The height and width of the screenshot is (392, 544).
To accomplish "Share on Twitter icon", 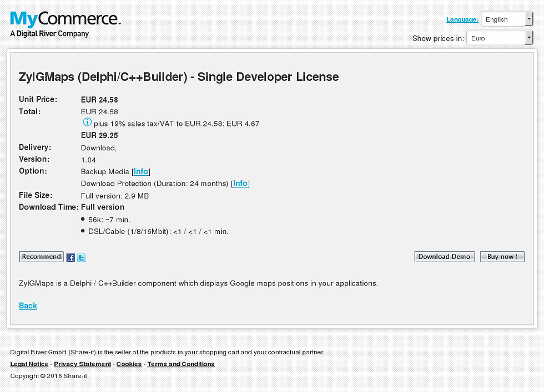I will [x=82, y=257].
